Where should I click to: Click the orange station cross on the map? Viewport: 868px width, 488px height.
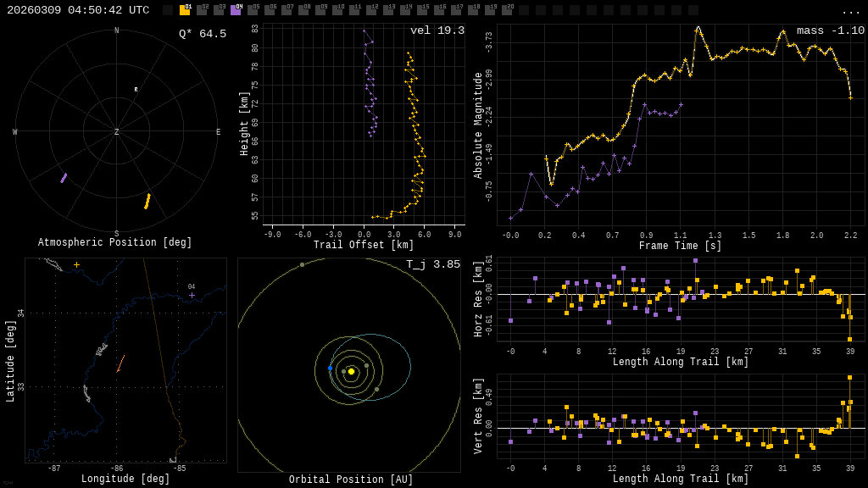pos(76,265)
